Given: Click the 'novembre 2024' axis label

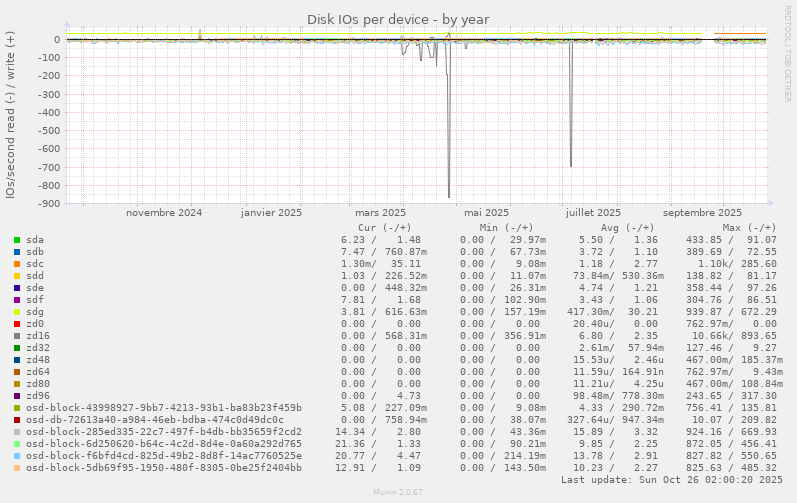Looking at the screenshot, I should pyautogui.click(x=164, y=213).
